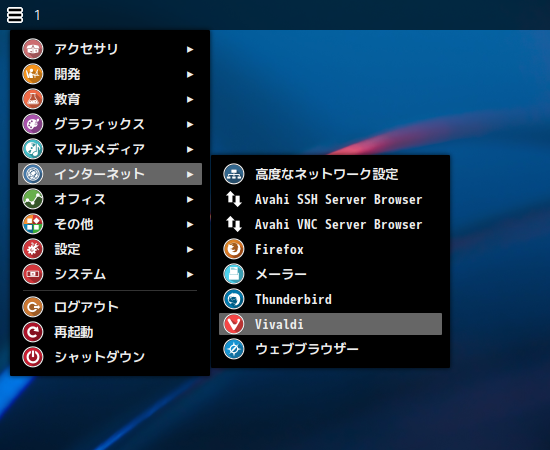The height and width of the screenshot is (450, 550).
Task: Click the オフィス chart icon
Action: [x=33, y=199]
